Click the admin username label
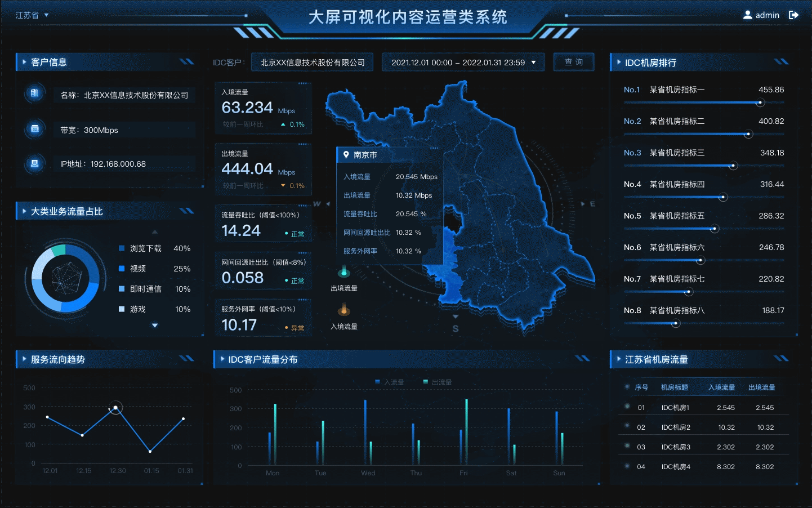The image size is (812, 508). point(768,15)
